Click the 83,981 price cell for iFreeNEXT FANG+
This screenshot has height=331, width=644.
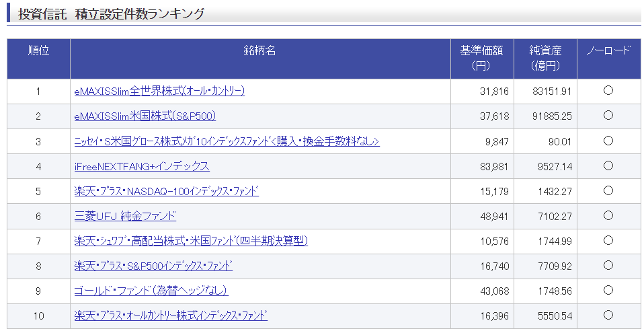point(494,166)
